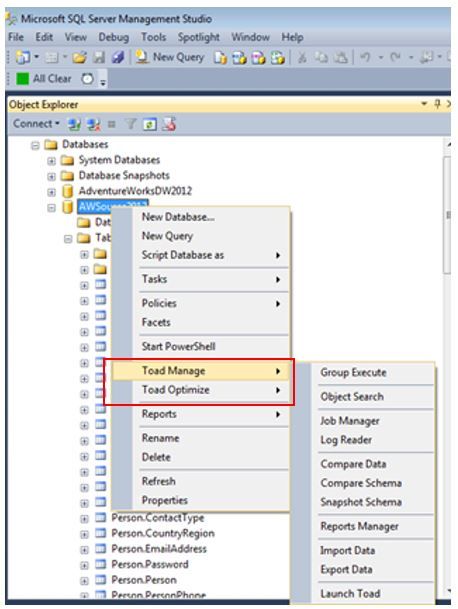Open the Debug menu

pos(114,37)
